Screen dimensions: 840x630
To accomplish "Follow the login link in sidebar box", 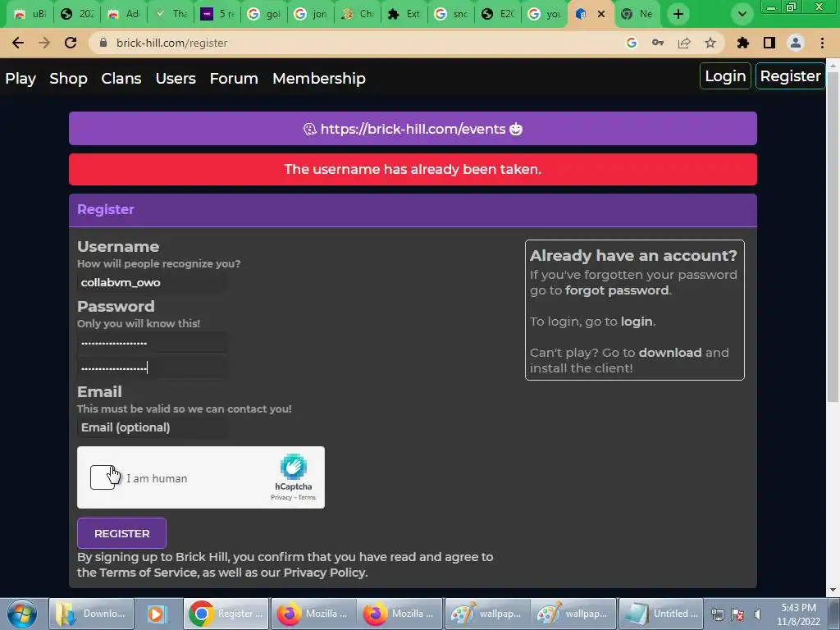I will [637, 322].
